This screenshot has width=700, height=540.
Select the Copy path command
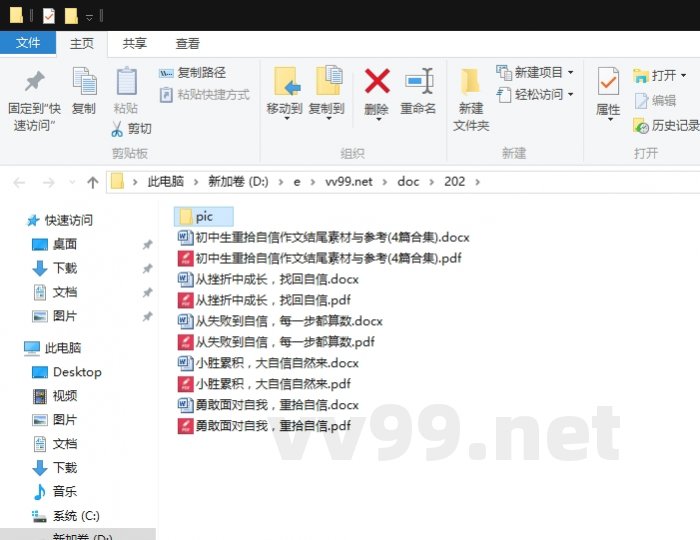tap(192, 72)
